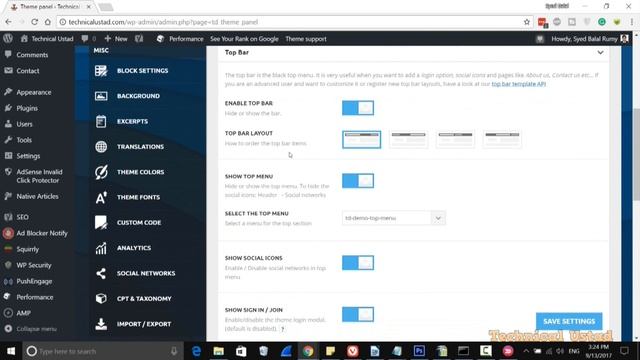Image resolution: width=640 pixels, height=360 pixels.
Task: Open the PushEngage menu item
Action: 34,281
